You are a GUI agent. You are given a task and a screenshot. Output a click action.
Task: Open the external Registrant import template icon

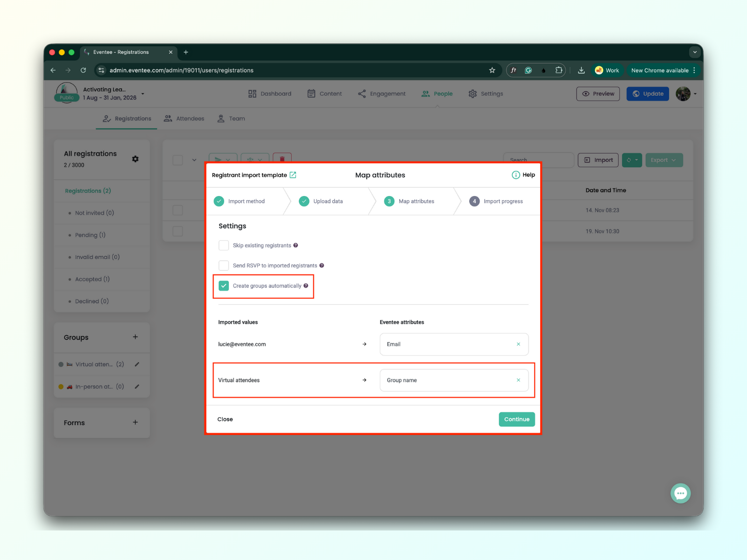pos(293,175)
